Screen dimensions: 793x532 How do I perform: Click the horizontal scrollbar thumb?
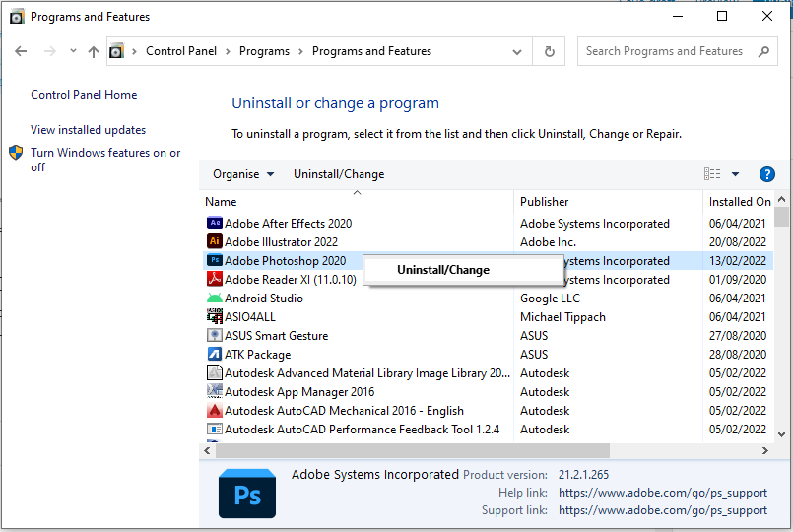pos(413,450)
